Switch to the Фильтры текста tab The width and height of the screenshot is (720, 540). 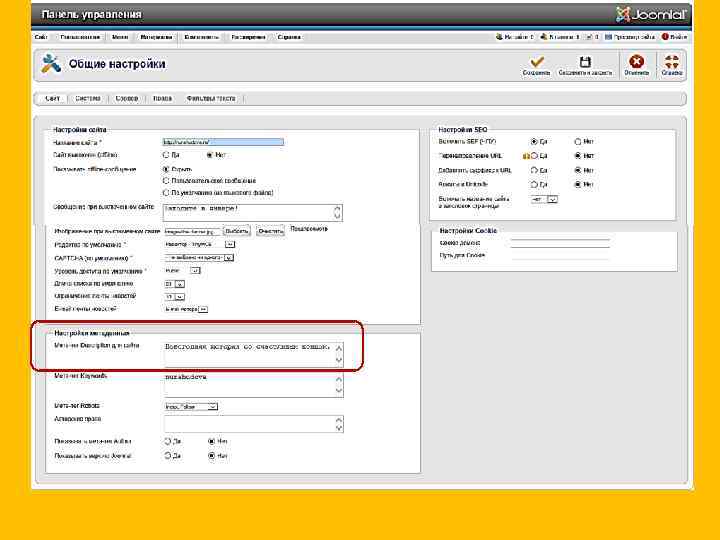(x=211, y=98)
